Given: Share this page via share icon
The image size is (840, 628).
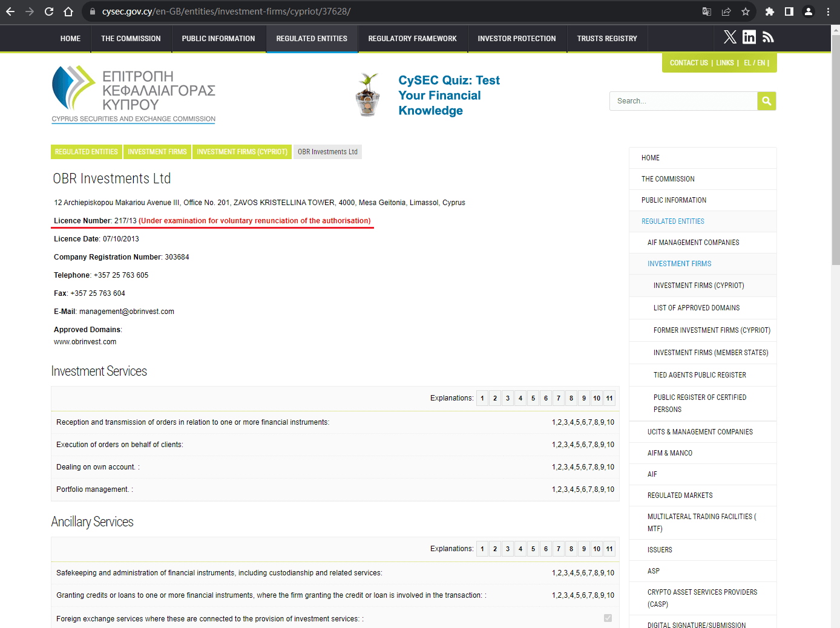Looking at the screenshot, I should [x=726, y=11].
